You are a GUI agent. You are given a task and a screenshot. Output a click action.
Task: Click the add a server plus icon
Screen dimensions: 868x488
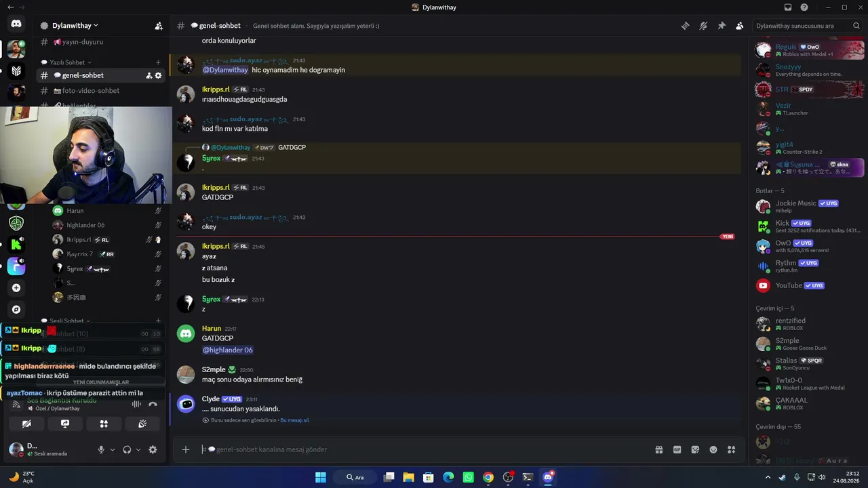(x=16, y=287)
